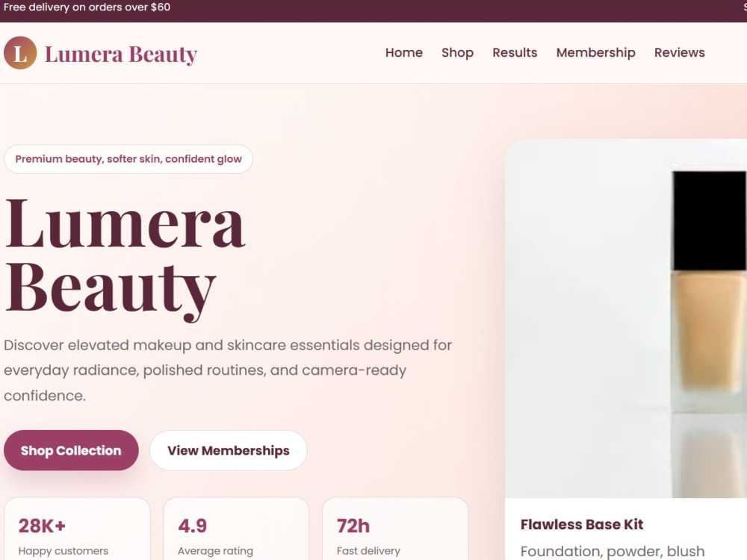The height and width of the screenshot is (560, 747).
Task: Click the Premium beauty tagline pill
Action: coord(128,159)
